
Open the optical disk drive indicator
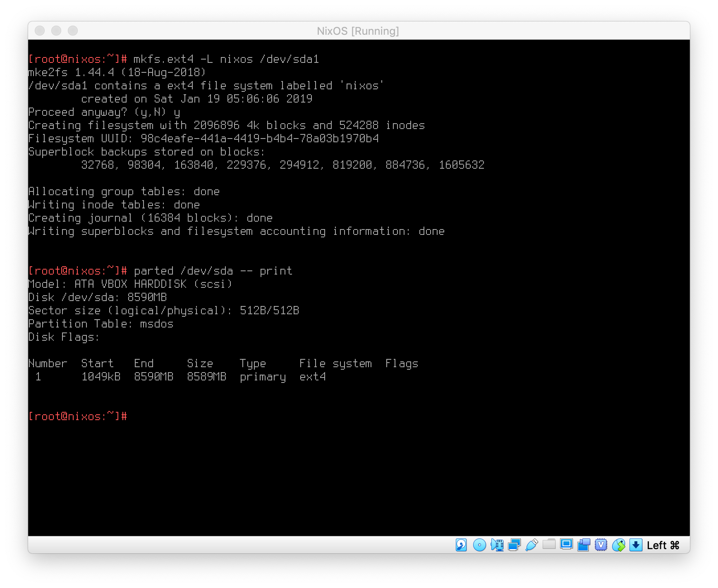pyautogui.click(x=479, y=545)
